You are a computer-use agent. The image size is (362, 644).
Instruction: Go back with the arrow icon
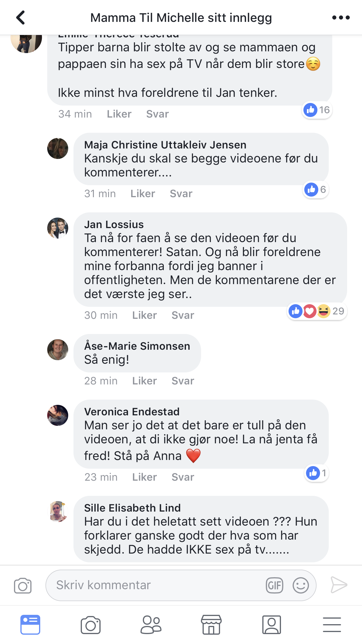20,17
